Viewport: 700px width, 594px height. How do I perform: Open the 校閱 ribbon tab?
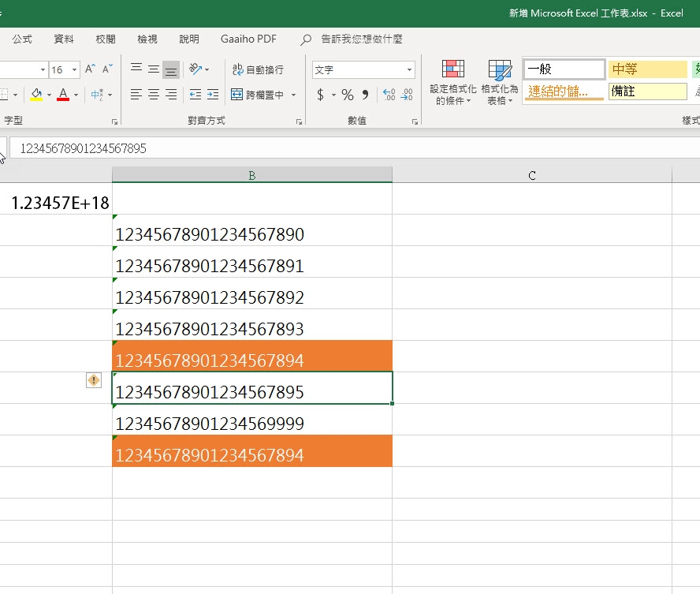(105, 39)
